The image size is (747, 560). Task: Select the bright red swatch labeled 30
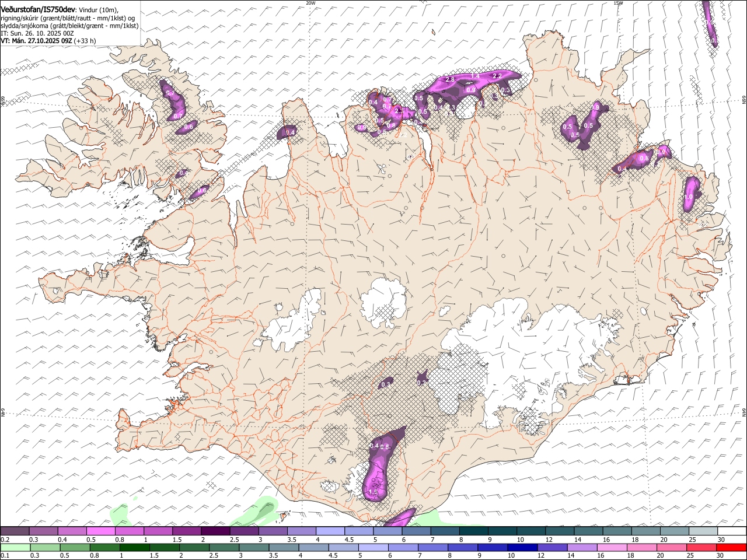coord(731,548)
